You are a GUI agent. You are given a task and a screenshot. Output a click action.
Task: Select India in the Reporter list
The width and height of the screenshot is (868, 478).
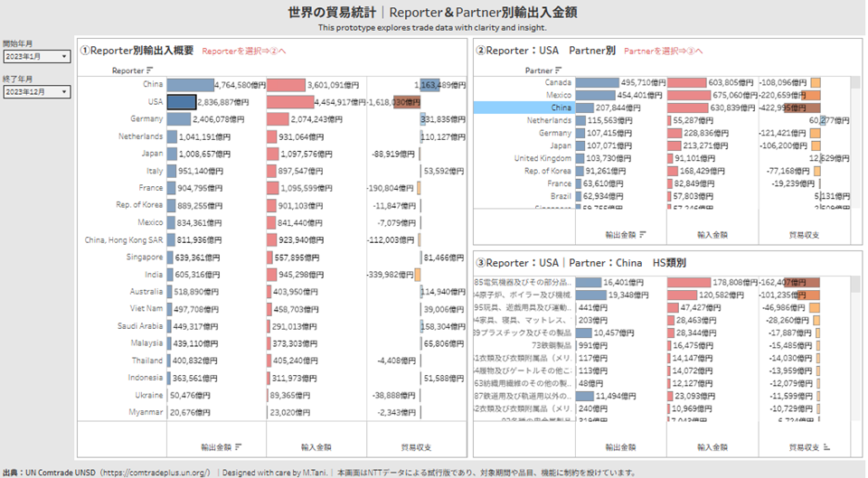[153, 274]
